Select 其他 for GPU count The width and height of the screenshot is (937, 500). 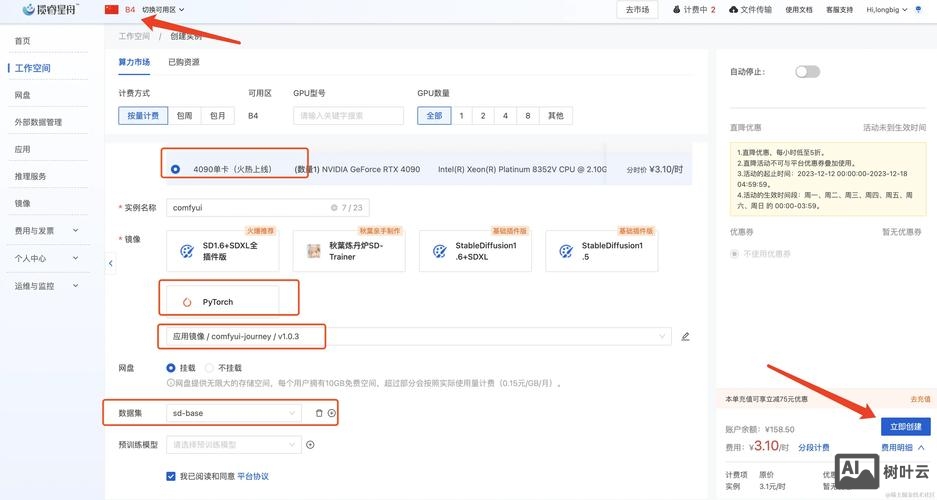(x=556, y=116)
